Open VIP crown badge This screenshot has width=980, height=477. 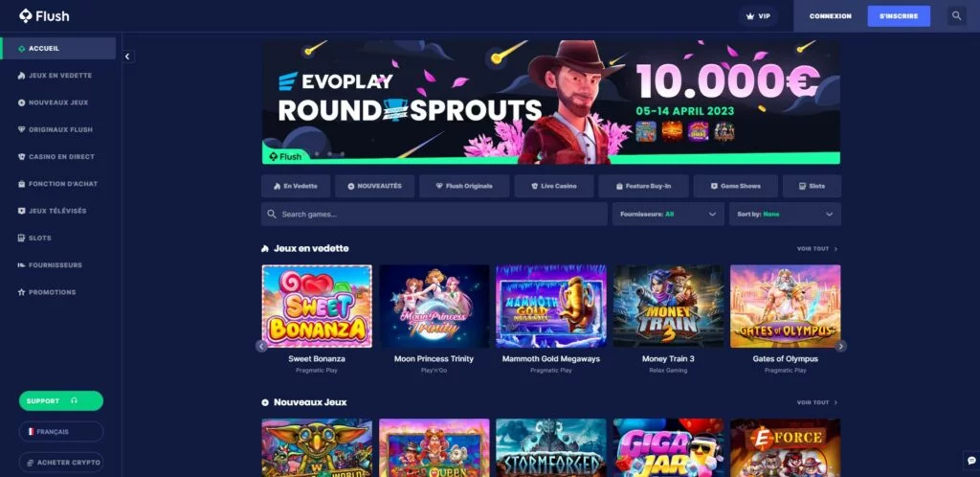758,16
